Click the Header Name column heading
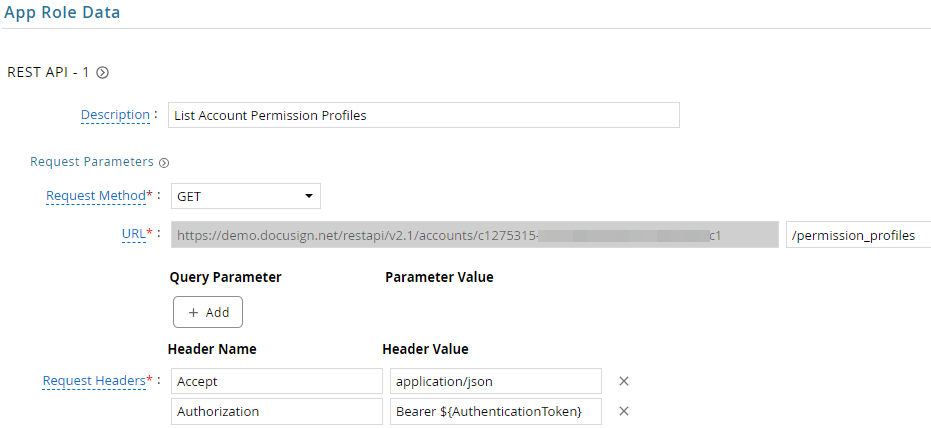The width and height of the screenshot is (931, 428). point(213,349)
